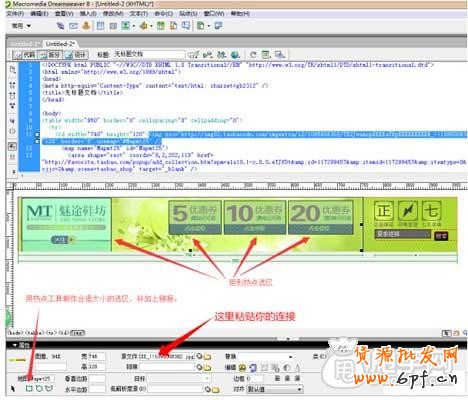
Task: Click the Preview in Browser globe icon
Action: coord(235,54)
